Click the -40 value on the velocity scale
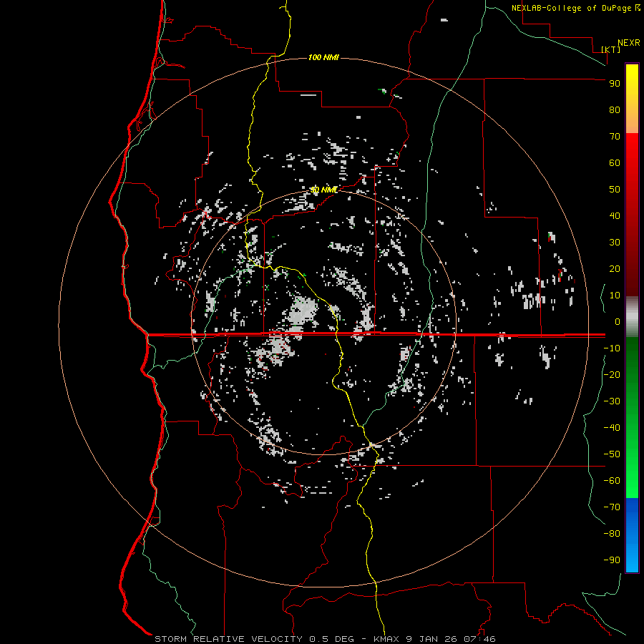 (x=612, y=428)
